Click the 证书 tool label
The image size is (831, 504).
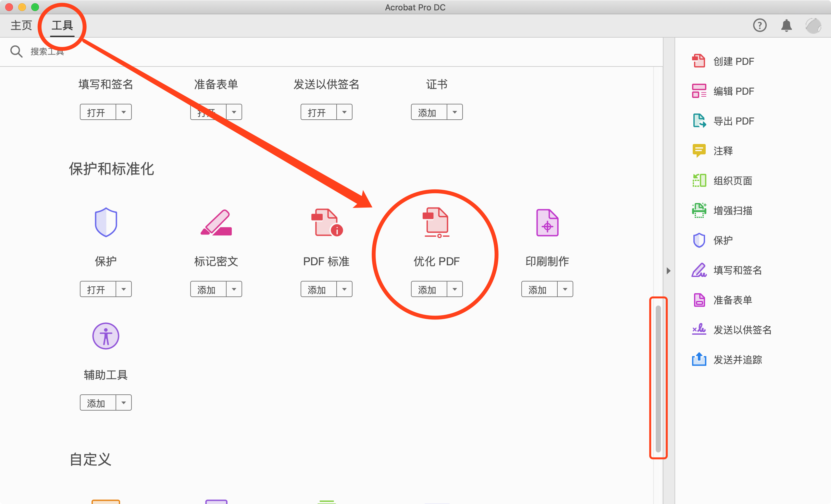point(437,84)
